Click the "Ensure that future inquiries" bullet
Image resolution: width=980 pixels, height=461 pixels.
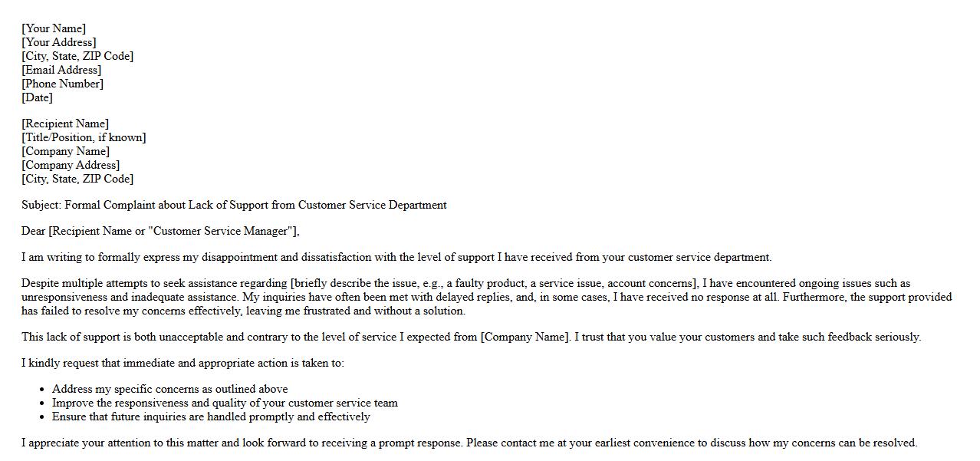pyautogui.click(x=211, y=417)
